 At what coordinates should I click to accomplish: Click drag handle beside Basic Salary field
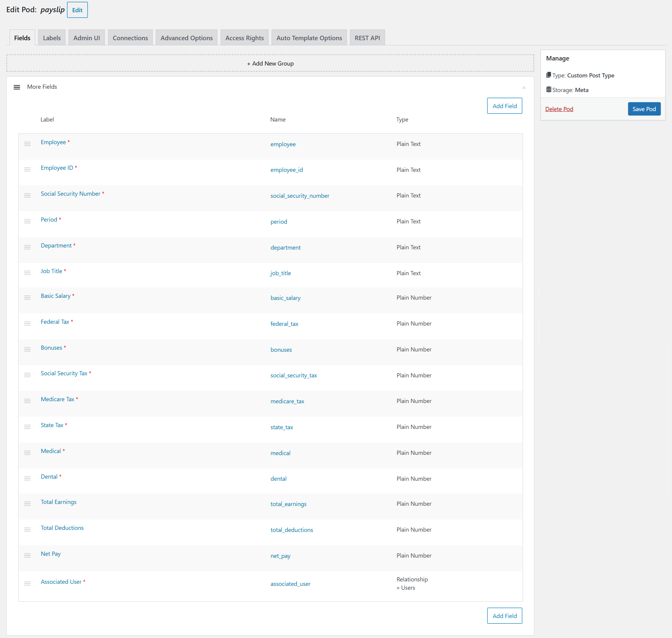click(x=27, y=298)
